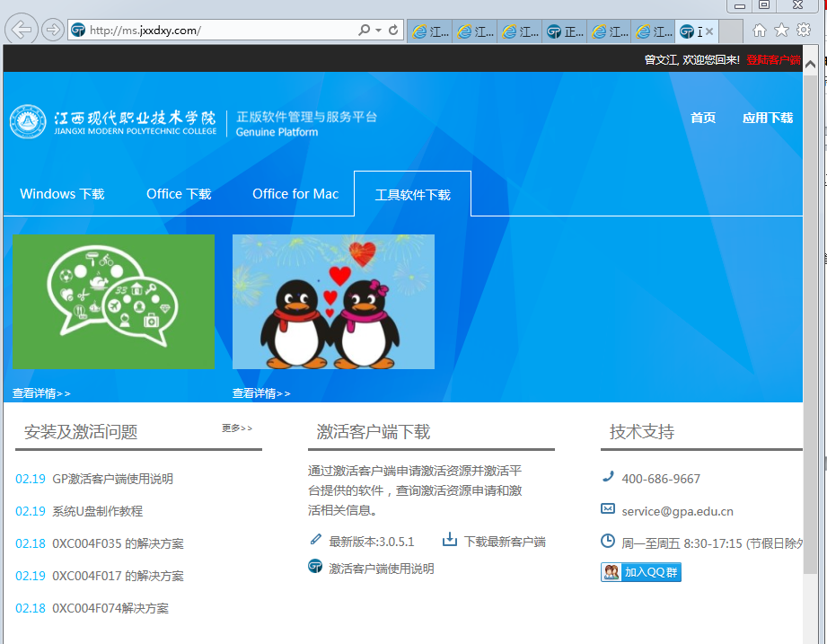827x644 pixels.
Task: Click the browser back arrow button
Action: (x=22, y=30)
